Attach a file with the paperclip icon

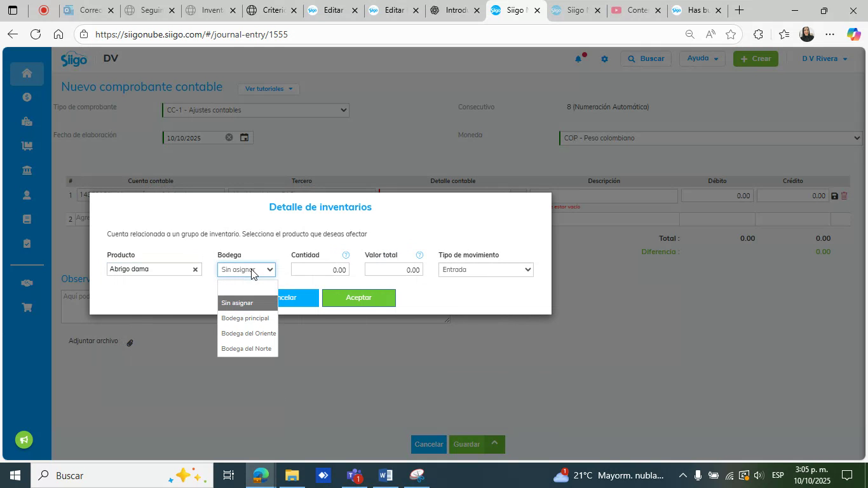coord(130,342)
